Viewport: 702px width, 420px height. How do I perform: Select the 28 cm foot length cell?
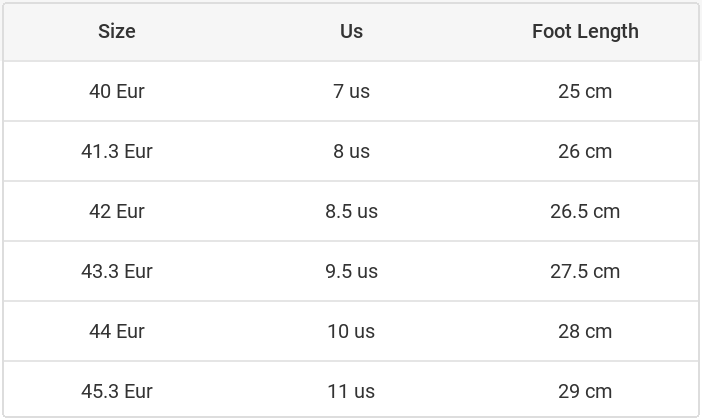click(585, 331)
